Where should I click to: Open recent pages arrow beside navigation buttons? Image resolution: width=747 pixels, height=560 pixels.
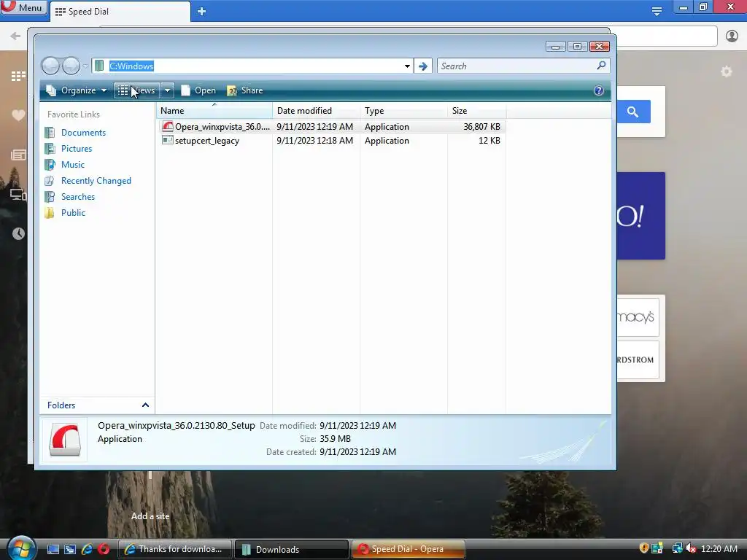click(x=85, y=66)
